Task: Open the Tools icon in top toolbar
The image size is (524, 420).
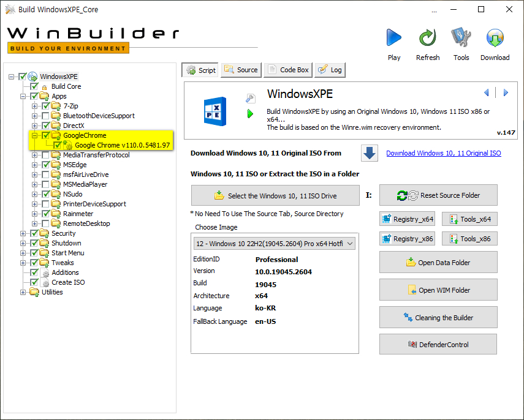Action: 461,37
